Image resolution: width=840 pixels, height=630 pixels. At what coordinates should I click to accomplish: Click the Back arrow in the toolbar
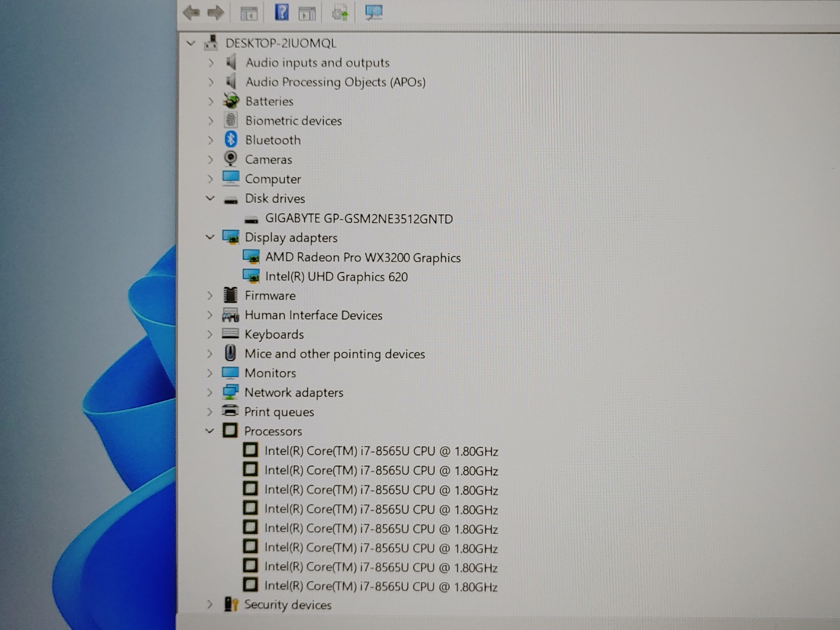[x=191, y=12]
